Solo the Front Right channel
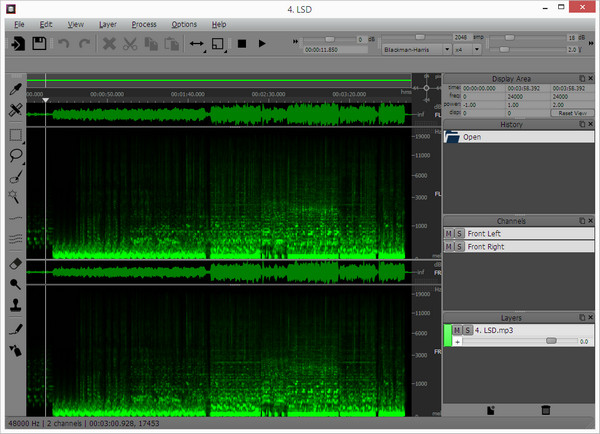 (x=459, y=245)
